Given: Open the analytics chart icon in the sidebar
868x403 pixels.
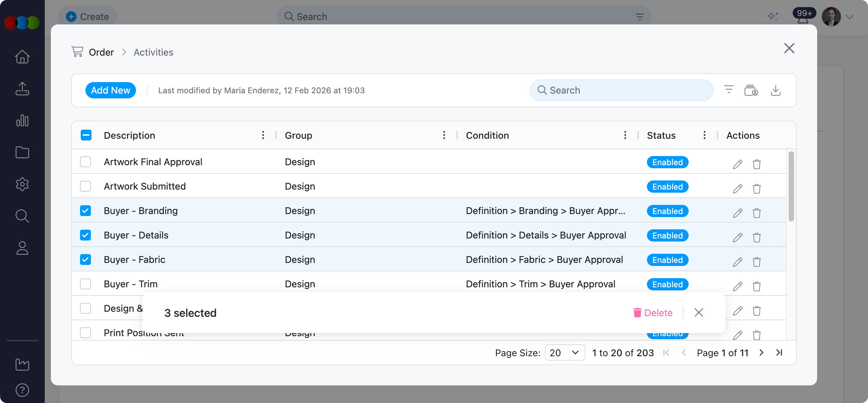Looking at the screenshot, I should 22,120.
